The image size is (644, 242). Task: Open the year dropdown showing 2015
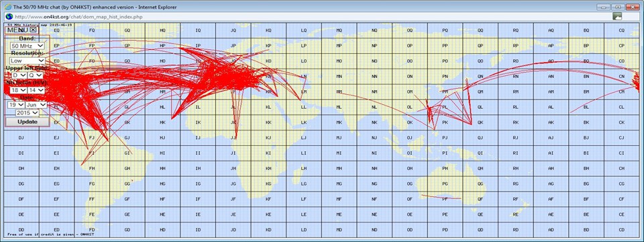(x=27, y=112)
